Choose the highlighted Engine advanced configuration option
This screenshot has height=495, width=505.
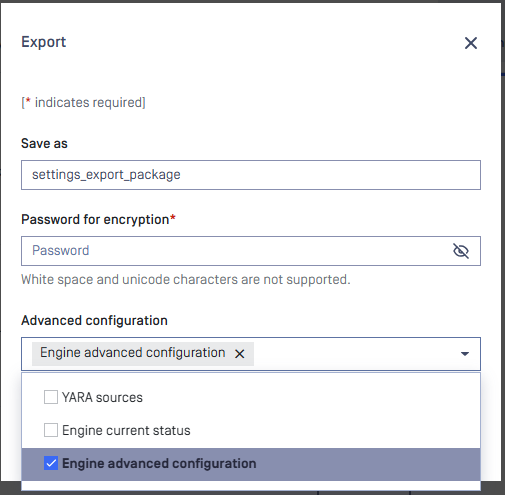251,464
